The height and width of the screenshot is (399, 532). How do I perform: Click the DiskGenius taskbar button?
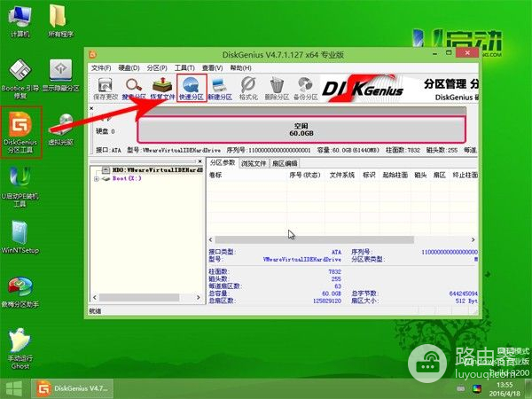(x=73, y=389)
